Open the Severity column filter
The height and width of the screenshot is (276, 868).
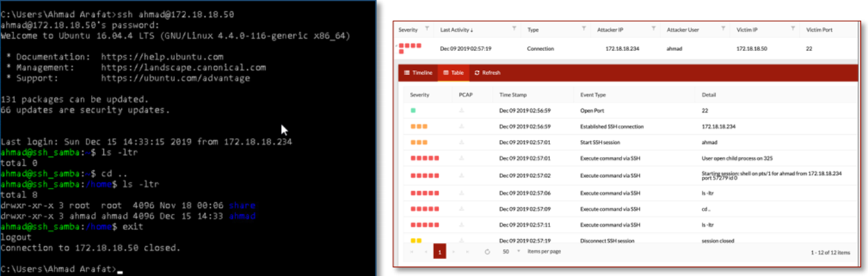pyautogui.click(x=426, y=29)
